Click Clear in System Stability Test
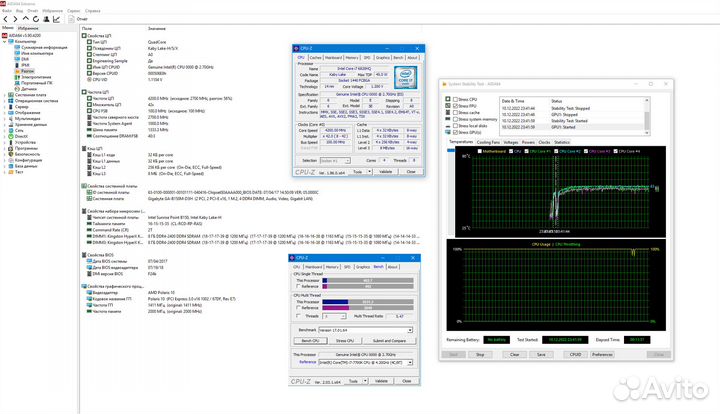Image resolution: width=720 pixels, height=414 pixels. click(x=514, y=355)
